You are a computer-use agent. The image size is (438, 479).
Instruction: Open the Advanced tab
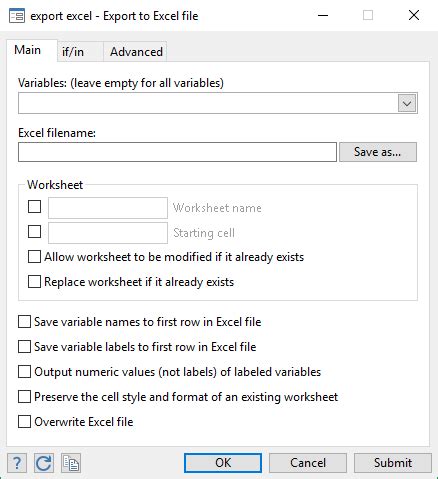click(136, 52)
